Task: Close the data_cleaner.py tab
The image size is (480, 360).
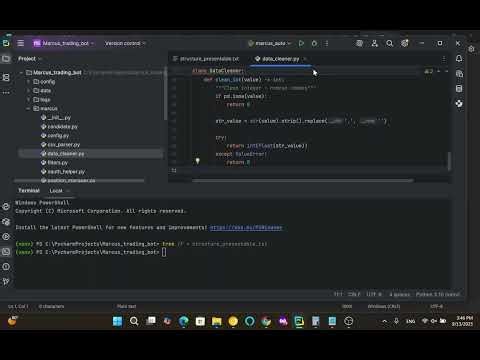Action: (x=305, y=59)
